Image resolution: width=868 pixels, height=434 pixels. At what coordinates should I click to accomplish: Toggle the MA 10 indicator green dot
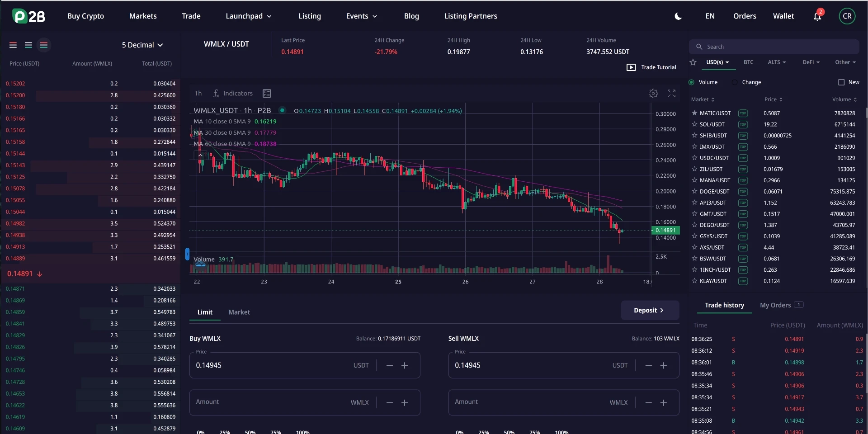(x=282, y=110)
